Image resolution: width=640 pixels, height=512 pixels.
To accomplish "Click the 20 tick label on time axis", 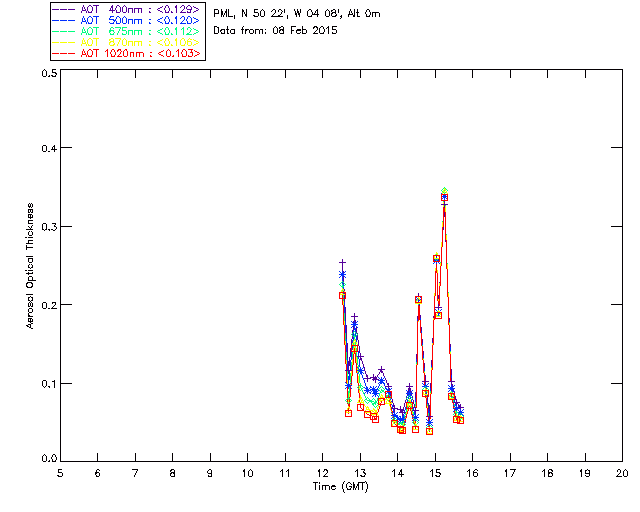I will click(622, 473).
